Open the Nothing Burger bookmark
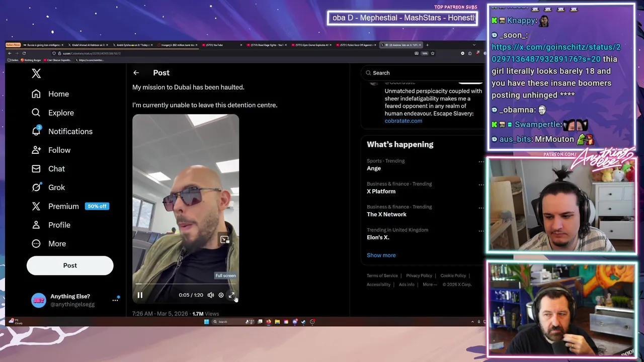This screenshot has height=362, width=644. click(x=31, y=60)
